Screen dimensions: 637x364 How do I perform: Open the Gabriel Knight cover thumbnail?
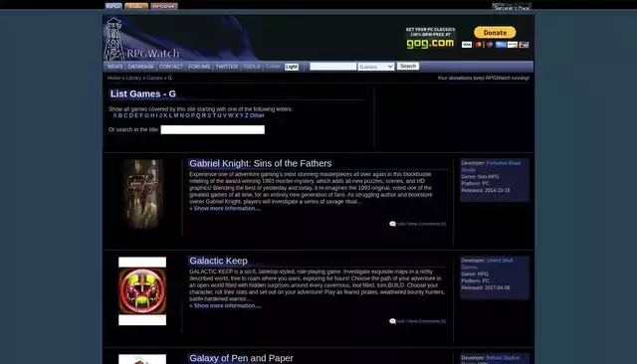(142, 194)
